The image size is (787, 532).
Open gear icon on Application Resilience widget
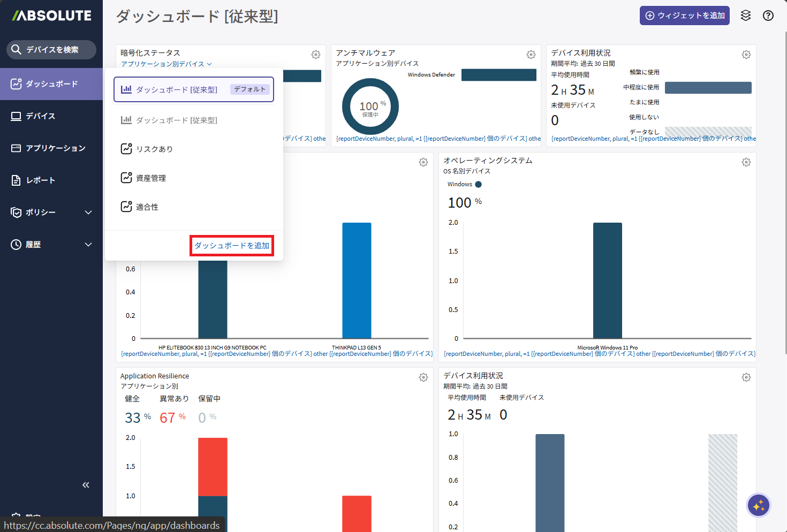[x=423, y=377]
